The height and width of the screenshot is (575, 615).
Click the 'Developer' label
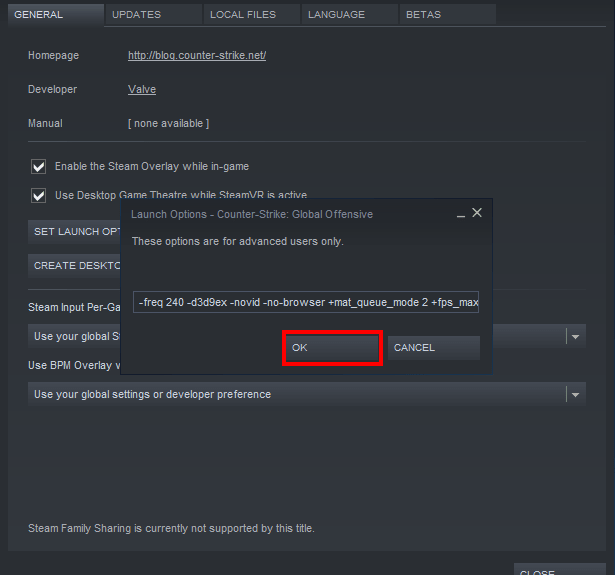tap(53, 89)
